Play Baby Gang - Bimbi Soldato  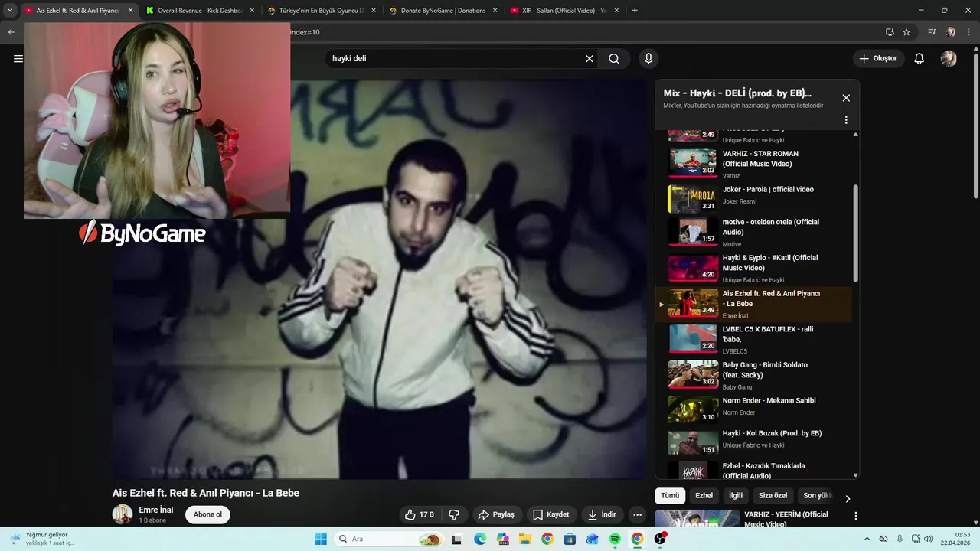754,376
